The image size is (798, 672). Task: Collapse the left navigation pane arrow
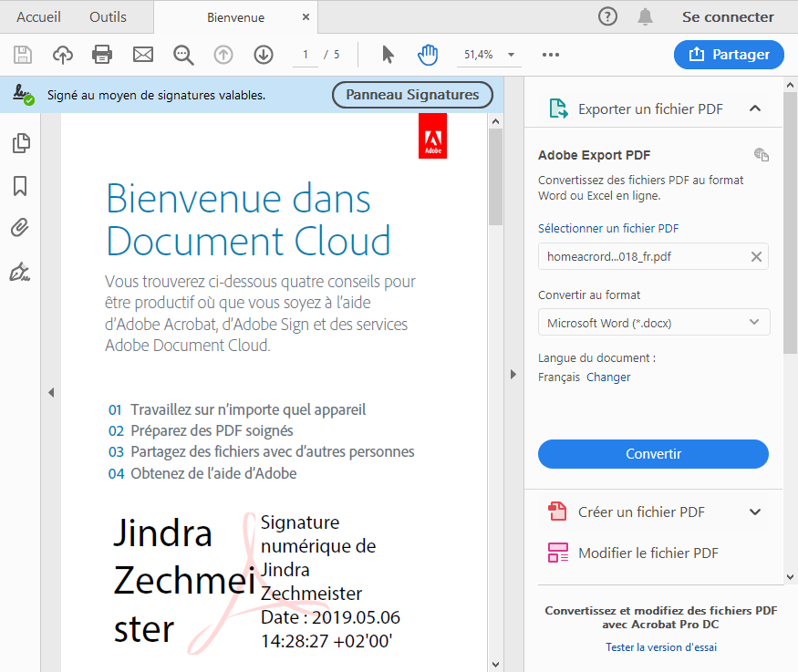[x=51, y=393]
